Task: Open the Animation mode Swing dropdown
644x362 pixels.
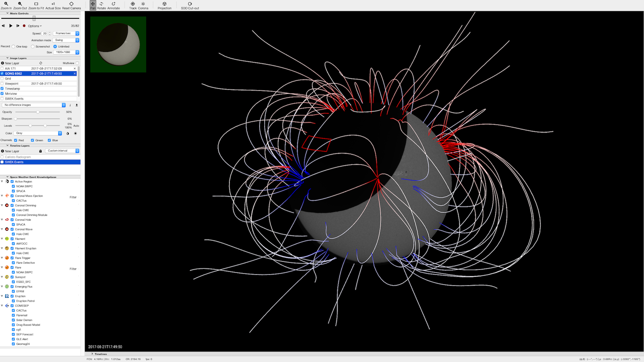Action: click(x=66, y=40)
